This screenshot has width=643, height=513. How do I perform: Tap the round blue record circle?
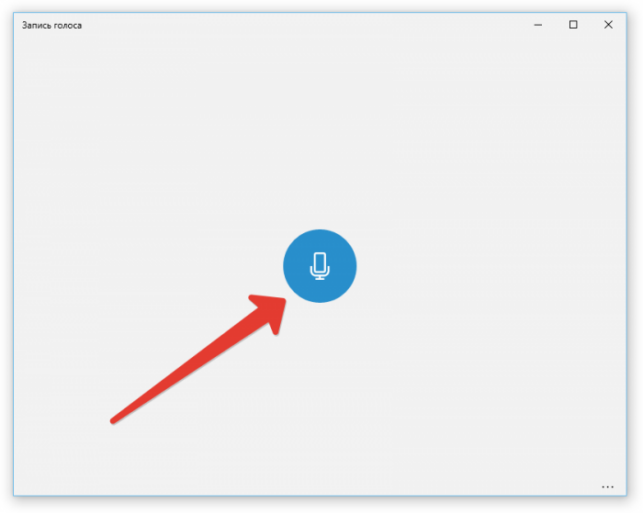[319, 266]
